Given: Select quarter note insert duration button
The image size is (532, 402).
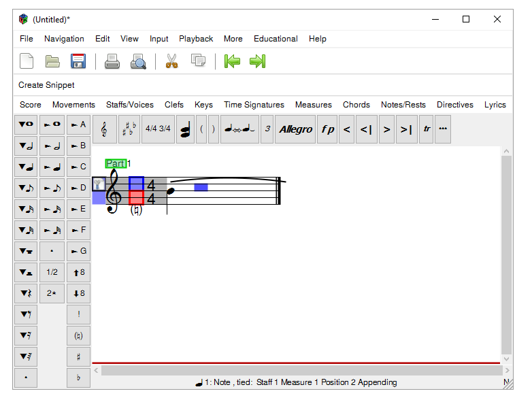Looking at the screenshot, I should point(26,167).
